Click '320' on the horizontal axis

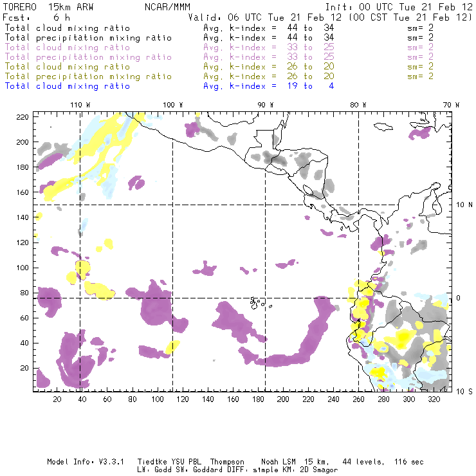pyautogui.click(x=434, y=399)
